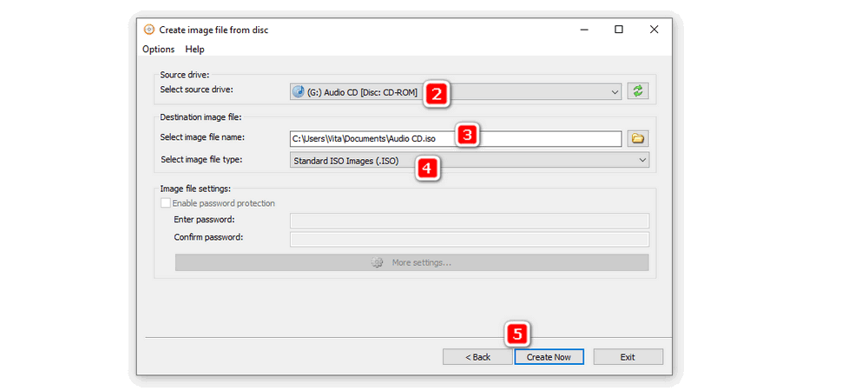The image size is (868, 391).
Task: Click the refresh drives icon button
Action: [x=638, y=91]
